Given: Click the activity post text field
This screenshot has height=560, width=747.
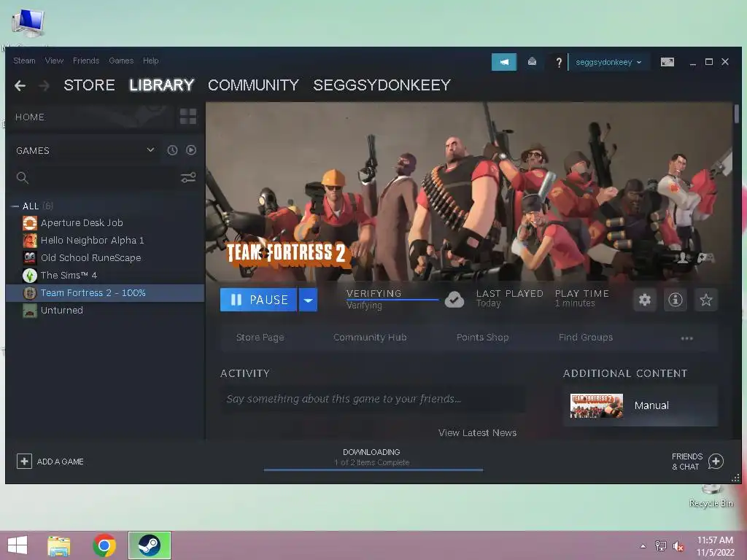Looking at the screenshot, I should [373, 399].
